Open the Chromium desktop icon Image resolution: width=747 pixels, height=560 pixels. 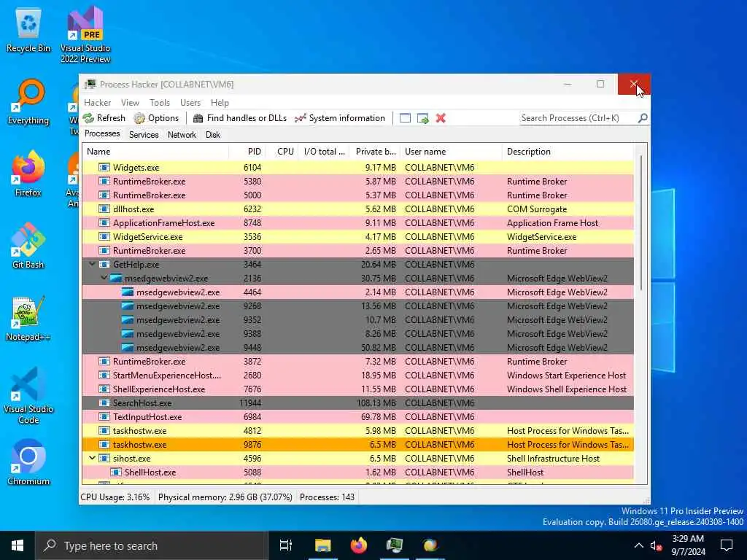click(x=28, y=462)
